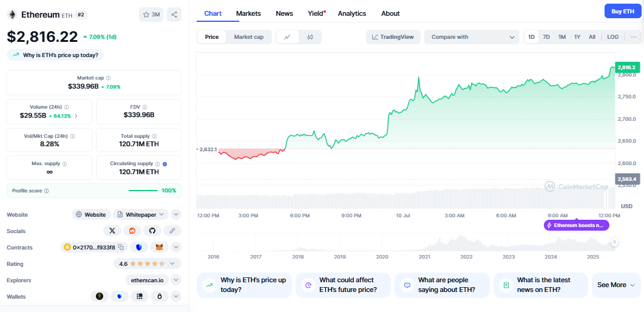Click the 2021 mark on history timeline
The width and height of the screenshot is (644, 312).
pos(424,257)
